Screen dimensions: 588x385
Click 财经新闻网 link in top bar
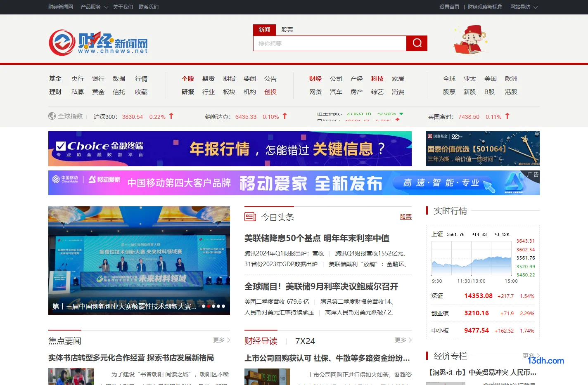pyautogui.click(x=61, y=7)
